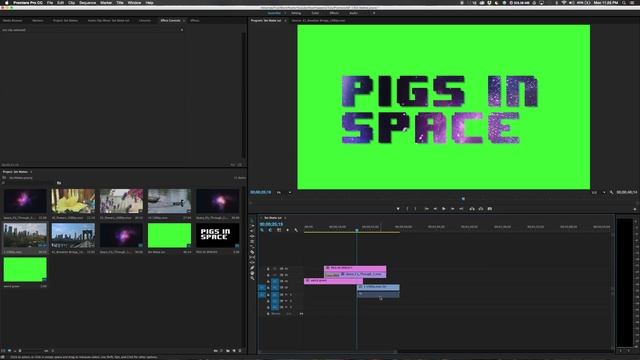
Task: Switch to Editing workspace
Action: (296, 13)
